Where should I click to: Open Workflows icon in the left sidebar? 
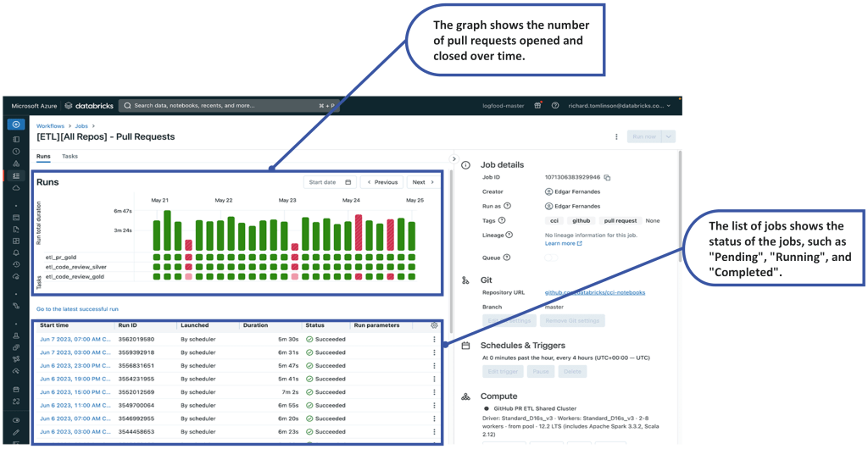tap(16, 175)
